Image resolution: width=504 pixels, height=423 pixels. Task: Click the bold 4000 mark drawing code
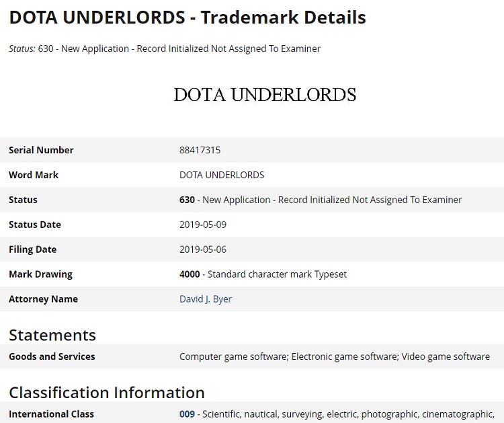(190, 274)
